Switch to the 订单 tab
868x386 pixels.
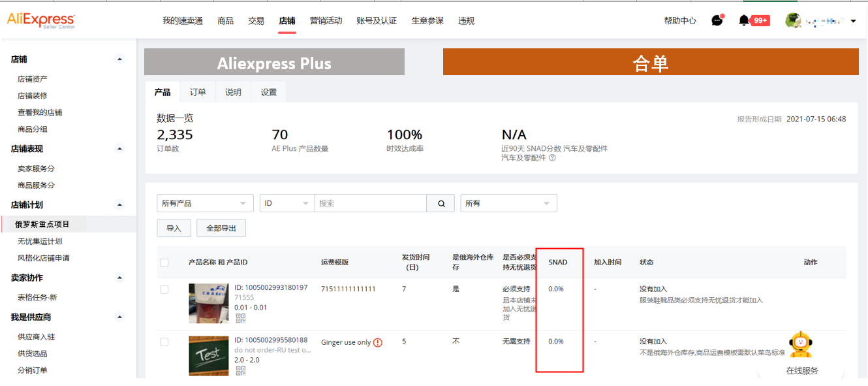tap(198, 92)
